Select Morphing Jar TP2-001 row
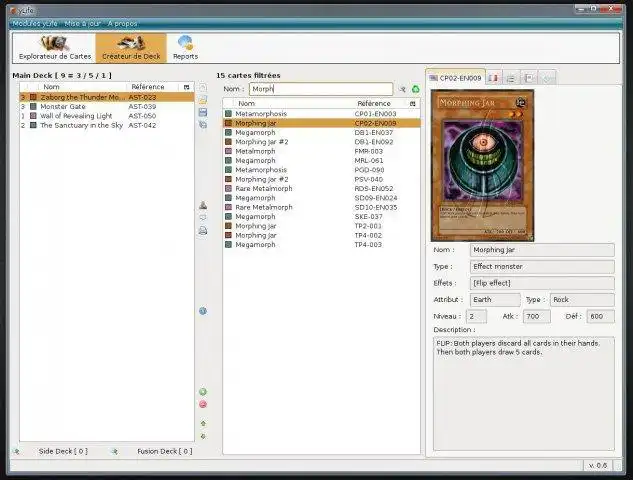Screen dimensions: 633x480 coord(321,226)
